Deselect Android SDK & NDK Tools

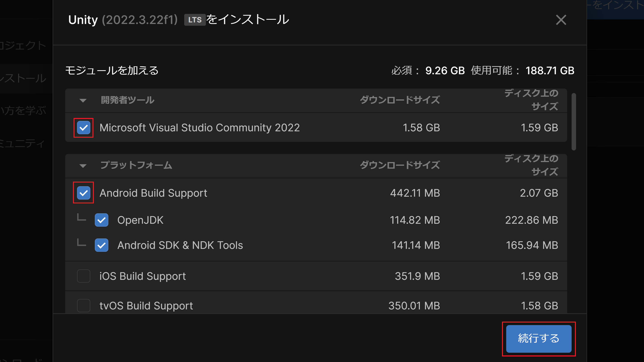pyautogui.click(x=102, y=245)
